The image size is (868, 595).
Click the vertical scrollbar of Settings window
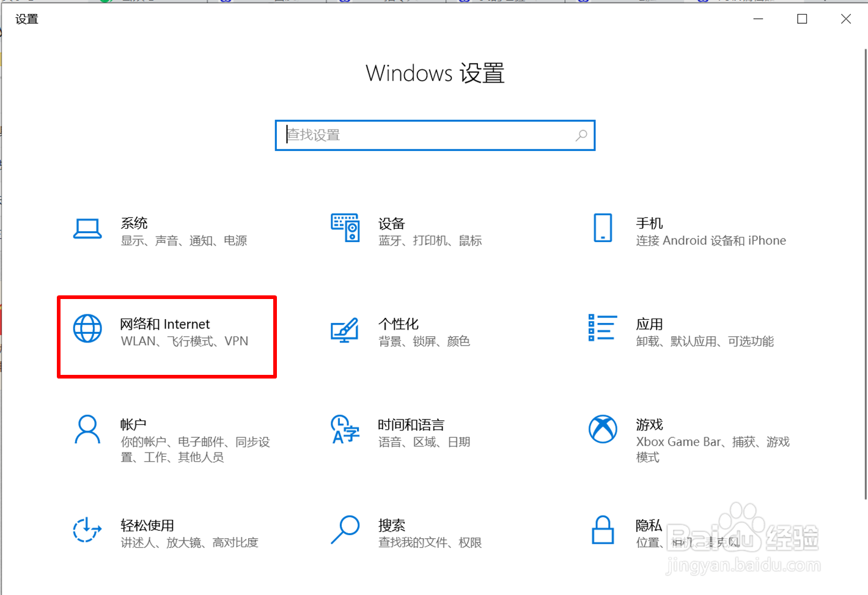pyautogui.click(x=864, y=275)
